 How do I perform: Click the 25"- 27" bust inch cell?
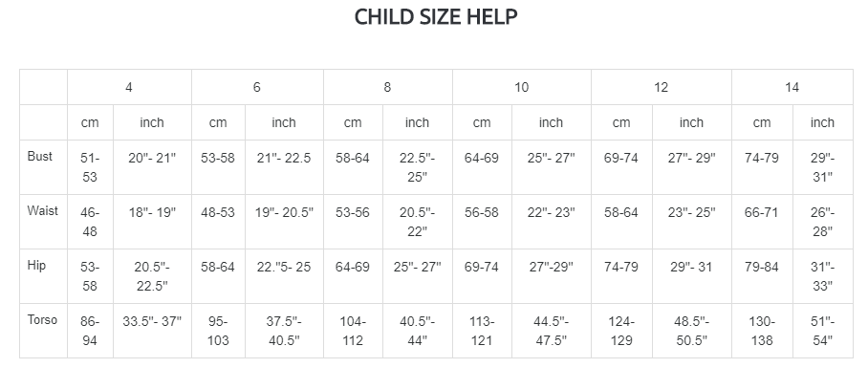pyautogui.click(x=551, y=159)
